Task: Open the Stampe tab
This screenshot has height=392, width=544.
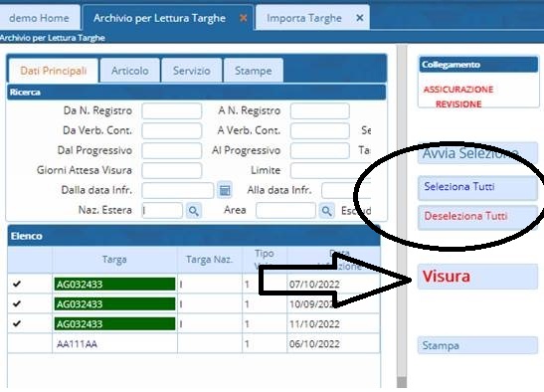Action: [254, 71]
